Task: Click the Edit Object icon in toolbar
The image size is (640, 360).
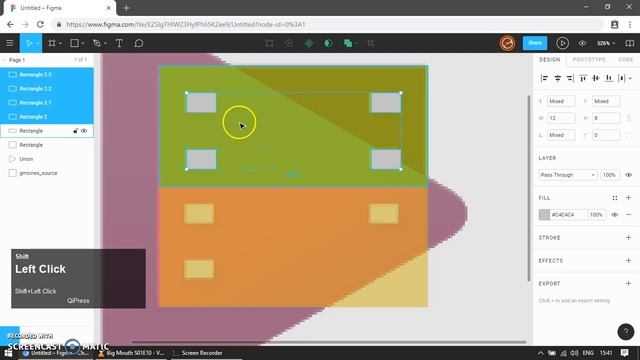Action: coord(269,43)
